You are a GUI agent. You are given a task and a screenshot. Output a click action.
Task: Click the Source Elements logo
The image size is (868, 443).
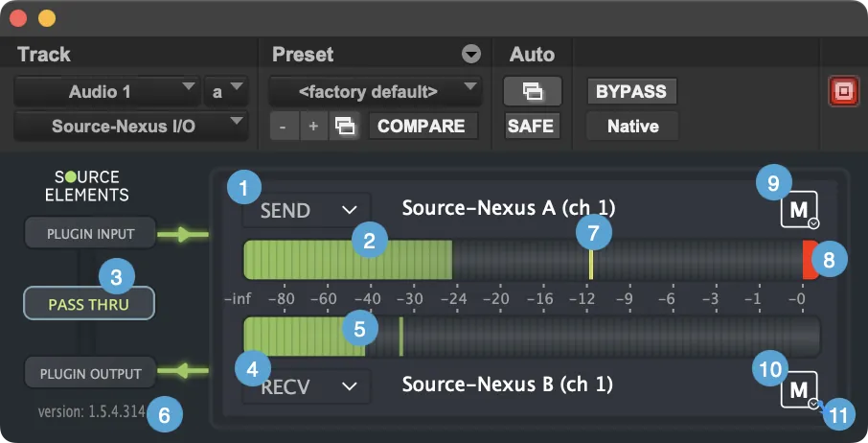point(87,186)
